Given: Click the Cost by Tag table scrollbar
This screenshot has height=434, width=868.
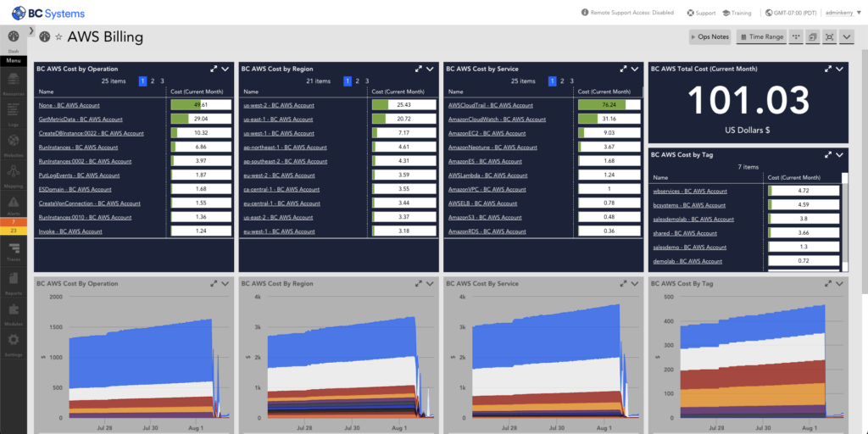Looking at the screenshot, I should 845,221.
